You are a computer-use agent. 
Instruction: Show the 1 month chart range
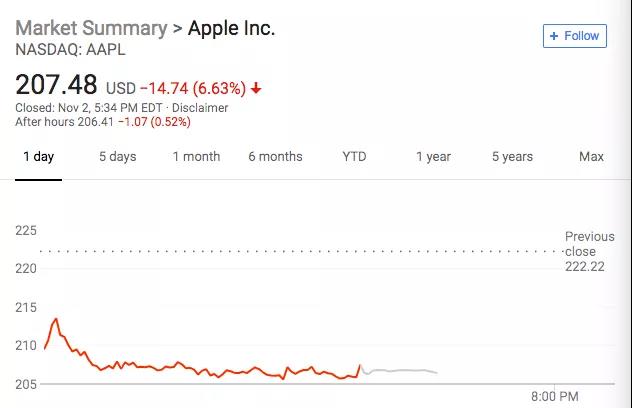pyautogui.click(x=196, y=157)
